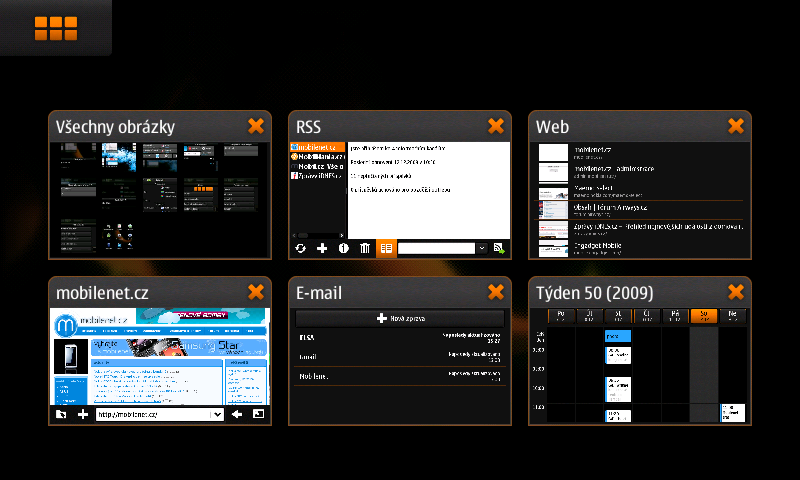The height and width of the screenshot is (480, 800).
Task: Select Pá day header in calendar
Action: pyautogui.click(x=675, y=316)
